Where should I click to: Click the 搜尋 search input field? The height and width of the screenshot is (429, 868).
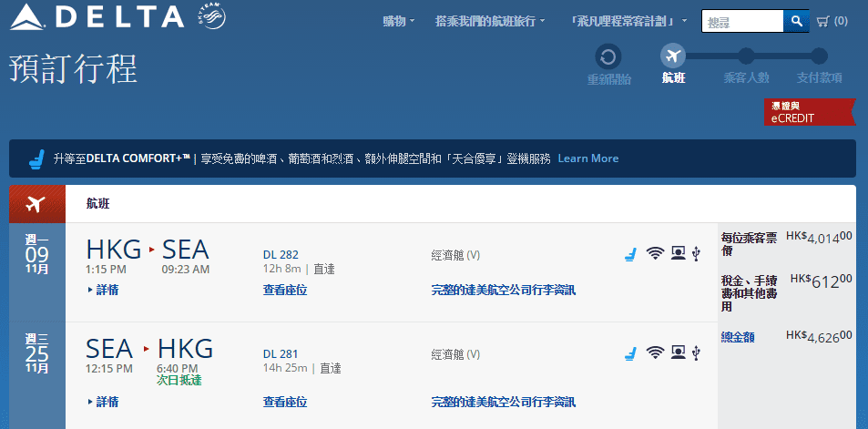741,22
